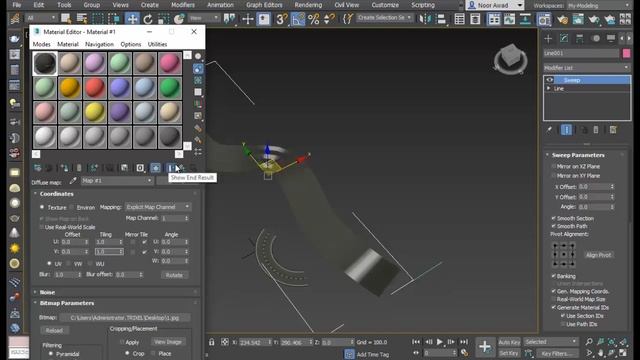The width and height of the screenshot is (640, 360).
Task: Click the Zoom magnifier navigation icon
Action: coord(589,342)
